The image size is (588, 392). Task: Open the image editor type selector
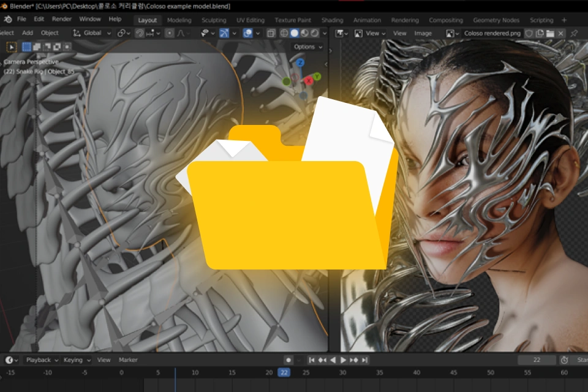(x=342, y=34)
